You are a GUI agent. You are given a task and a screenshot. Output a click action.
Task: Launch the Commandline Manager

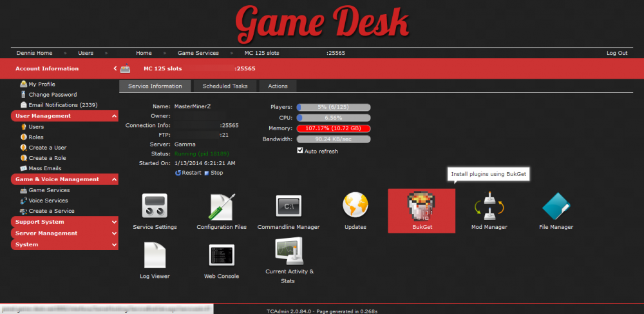point(288,208)
